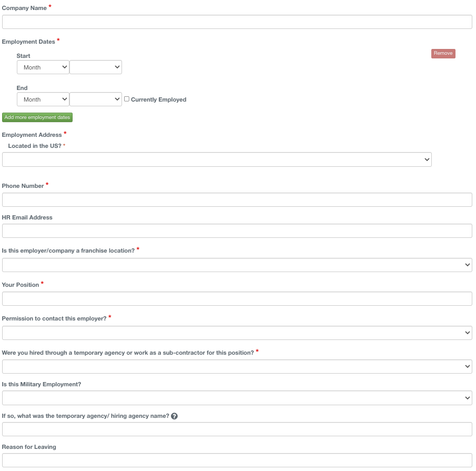Open the End year dropdown
The height and width of the screenshot is (471, 476).
tap(96, 99)
